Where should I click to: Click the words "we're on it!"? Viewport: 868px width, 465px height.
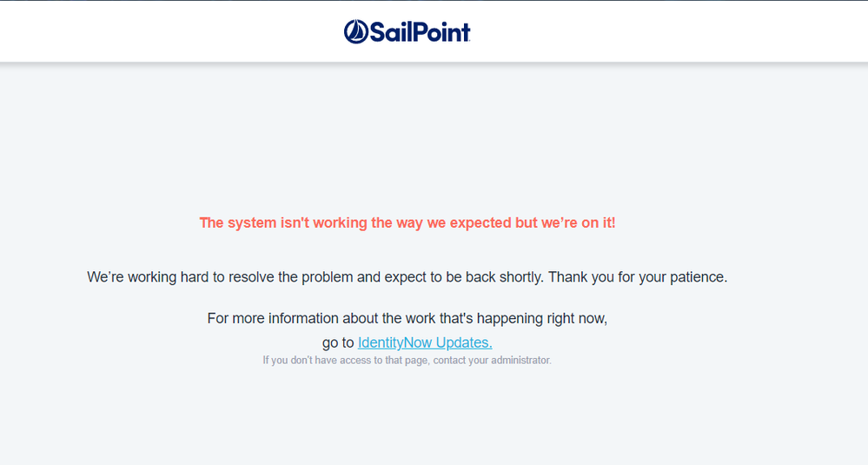(578, 223)
